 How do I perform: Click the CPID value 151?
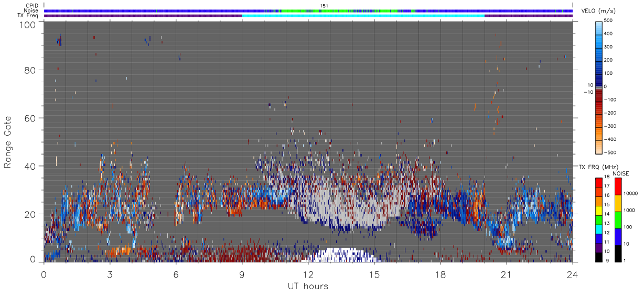324,6
